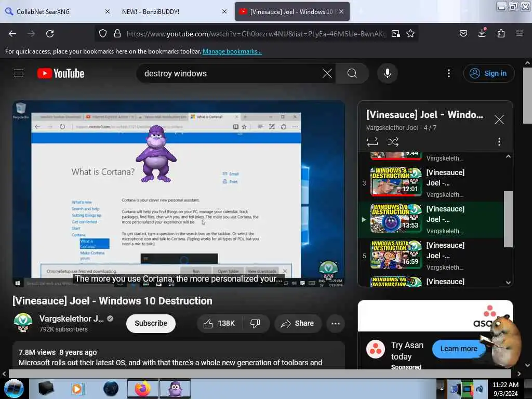Screen dimensions: 532x399
Task: Go to YouTube home via logo
Action: [61, 73]
